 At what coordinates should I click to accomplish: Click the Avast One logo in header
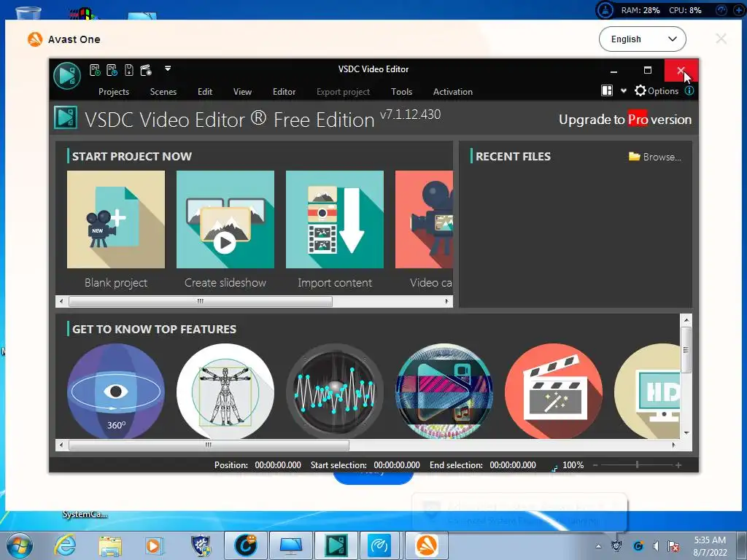point(35,39)
